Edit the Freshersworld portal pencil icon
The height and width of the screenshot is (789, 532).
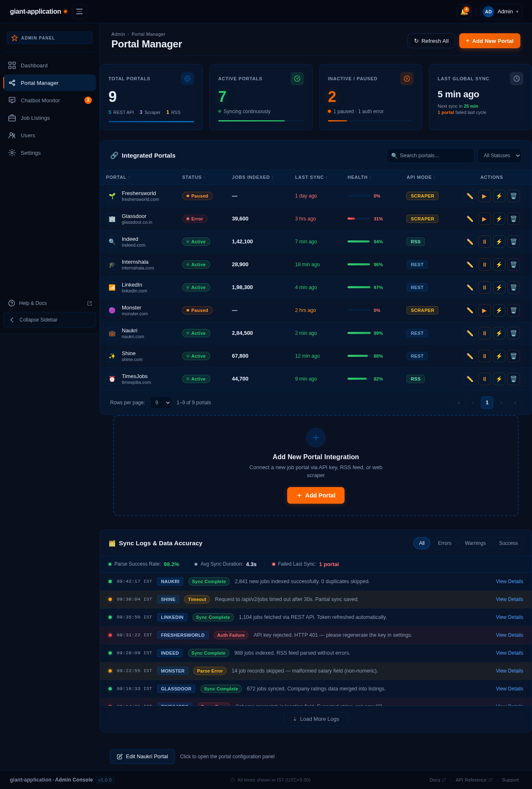click(470, 196)
